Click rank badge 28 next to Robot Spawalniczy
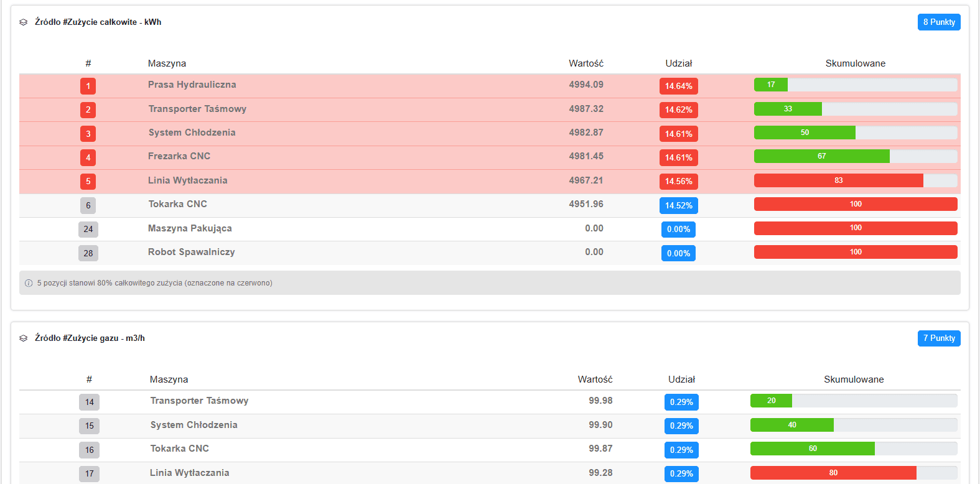This screenshot has width=980, height=484. (x=88, y=253)
